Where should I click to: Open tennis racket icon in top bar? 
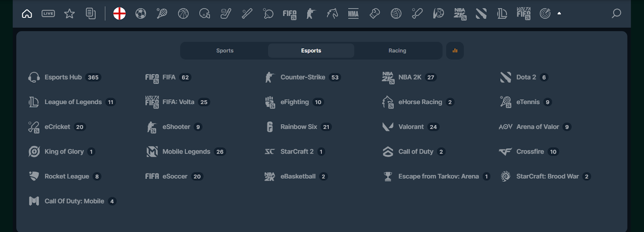[162, 14]
